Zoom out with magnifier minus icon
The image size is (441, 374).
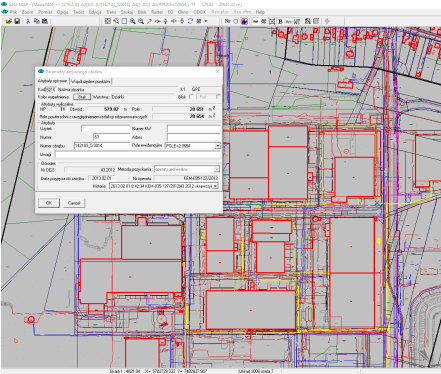click(141, 21)
